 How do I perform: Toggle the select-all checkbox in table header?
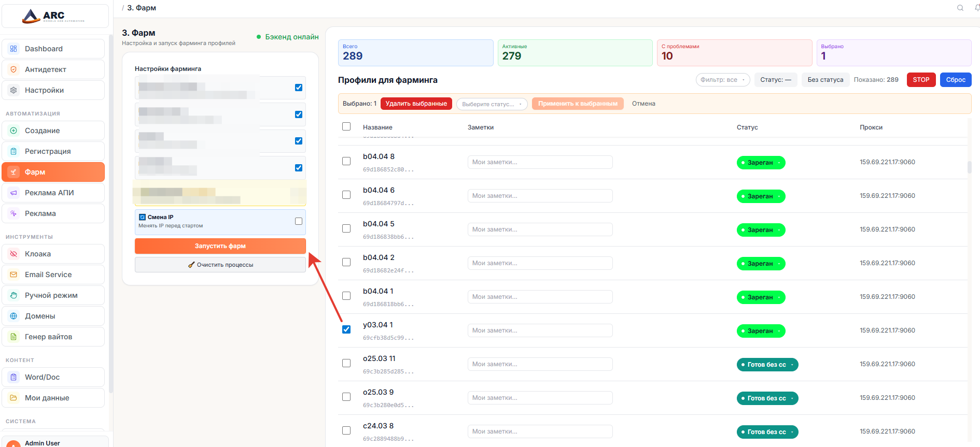(346, 126)
